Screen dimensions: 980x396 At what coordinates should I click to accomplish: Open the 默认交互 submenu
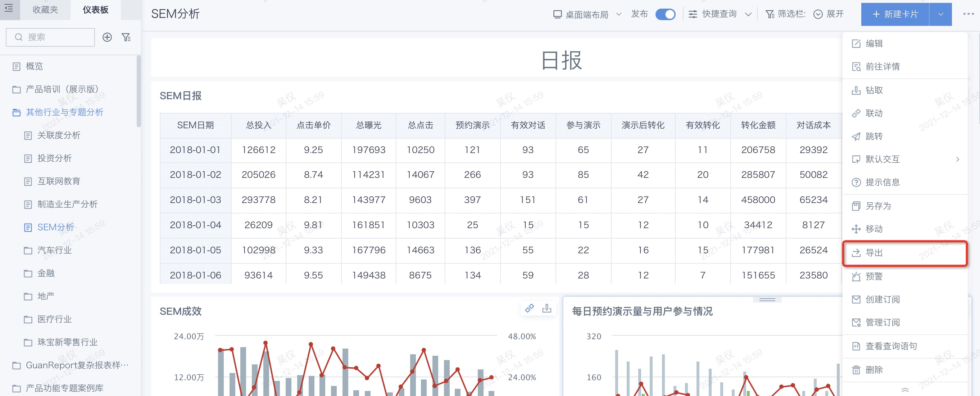[x=905, y=159]
